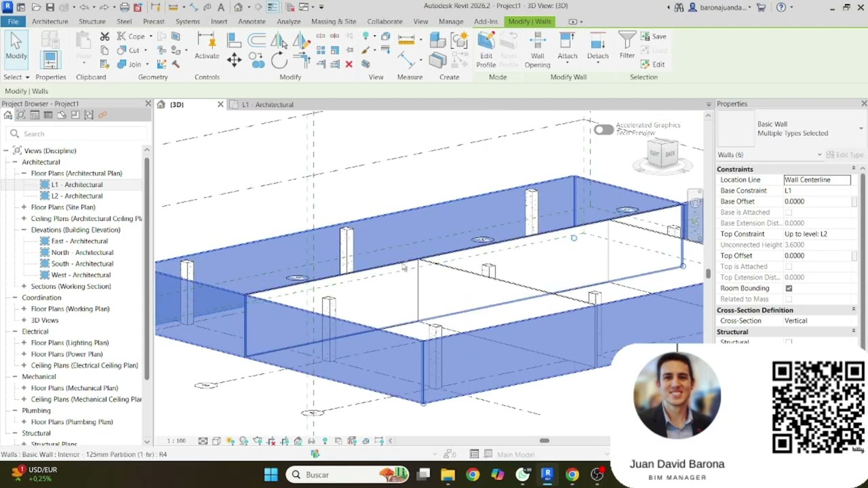Click the red Delete X icon
This screenshot has width=868, height=488.
pyautogui.click(x=349, y=64)
